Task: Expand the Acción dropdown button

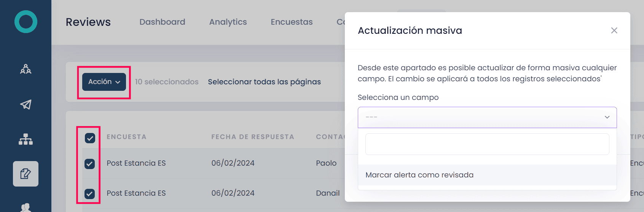Action: click(104, 82)
